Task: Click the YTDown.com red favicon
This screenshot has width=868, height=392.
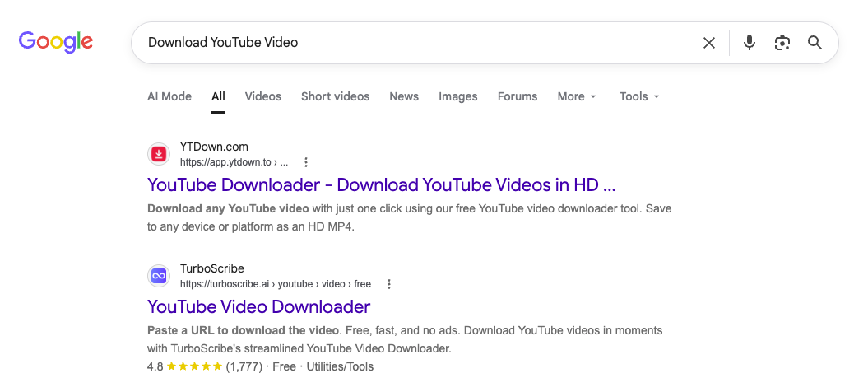Action: click(x=159, y=154)
